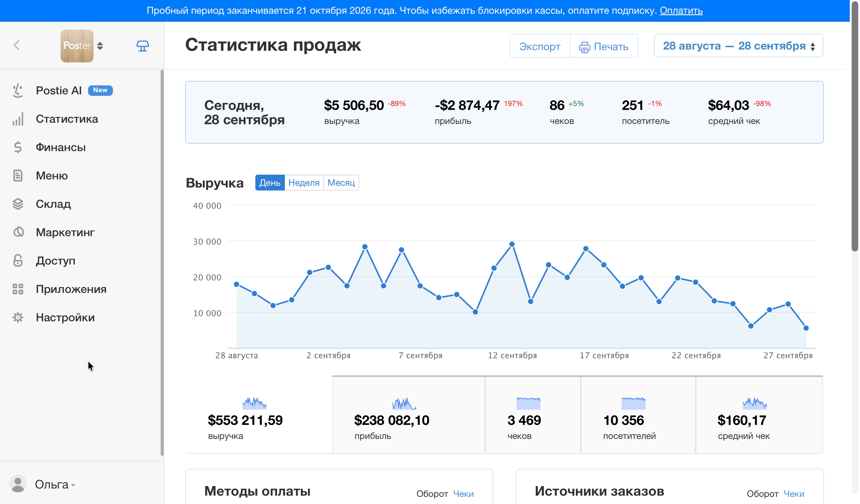The height and width of the screenshot is (504, 860).
Task: Click the Оплатить link in the banner
Action: click(x=681, y=10)
